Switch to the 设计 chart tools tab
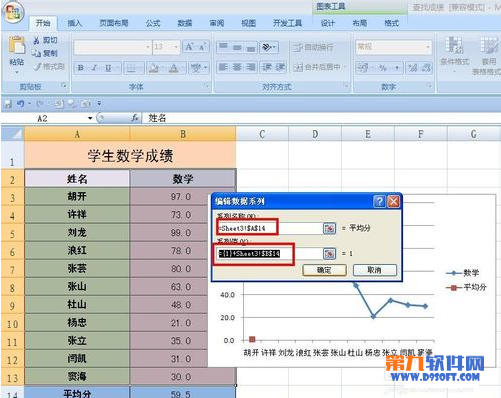 pyautogui.click(x=328, y=23)
